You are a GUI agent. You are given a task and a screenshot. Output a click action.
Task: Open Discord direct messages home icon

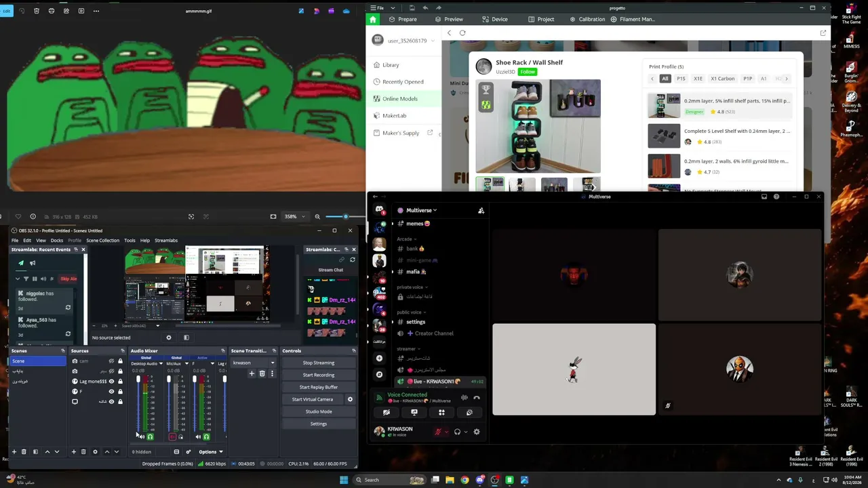click(x=379, y=210)
